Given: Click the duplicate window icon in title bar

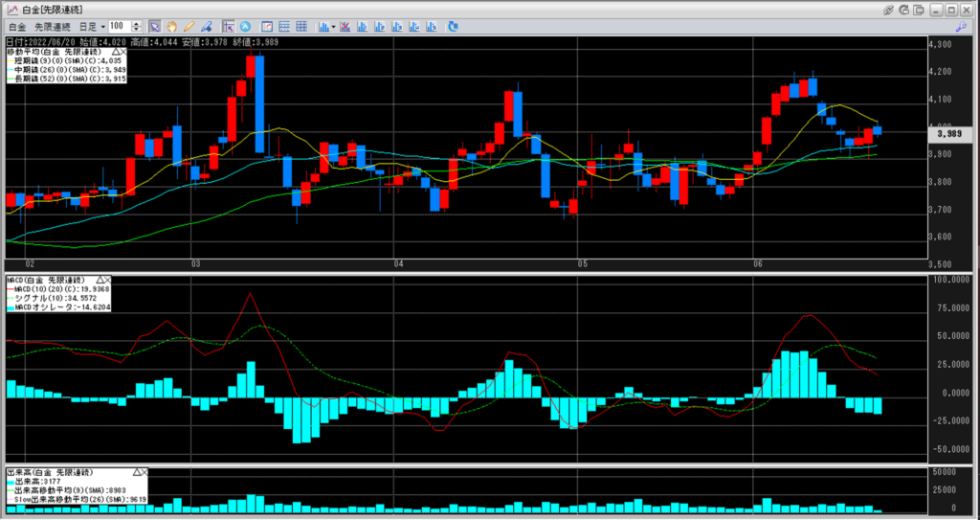Looking at the screenshot, I should click(x=919, y=10).
